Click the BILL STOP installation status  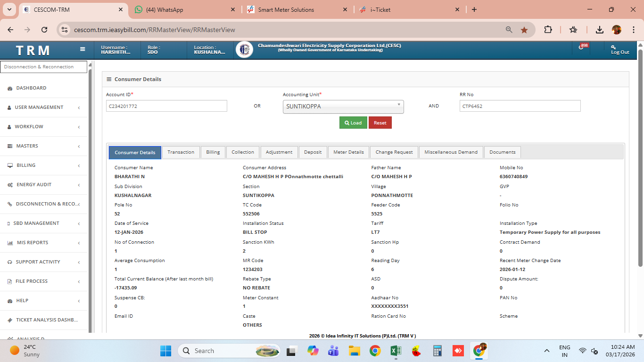tap(255, 232)
